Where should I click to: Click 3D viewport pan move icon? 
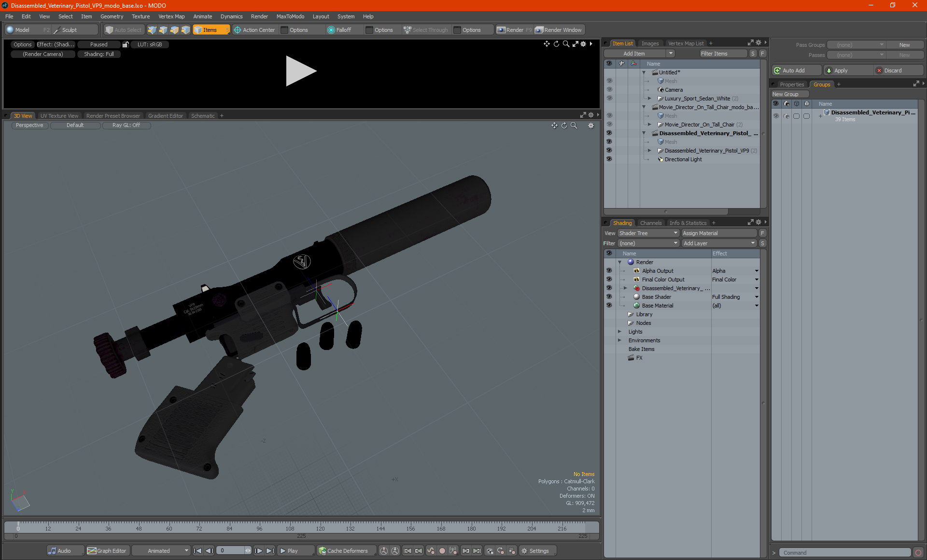554,126
